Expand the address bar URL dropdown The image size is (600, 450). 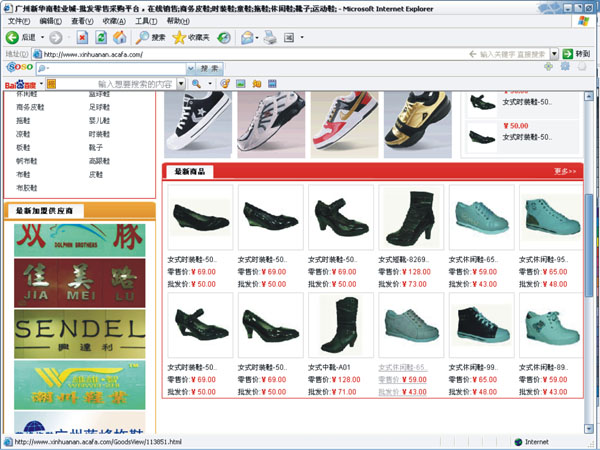point(554,54)
